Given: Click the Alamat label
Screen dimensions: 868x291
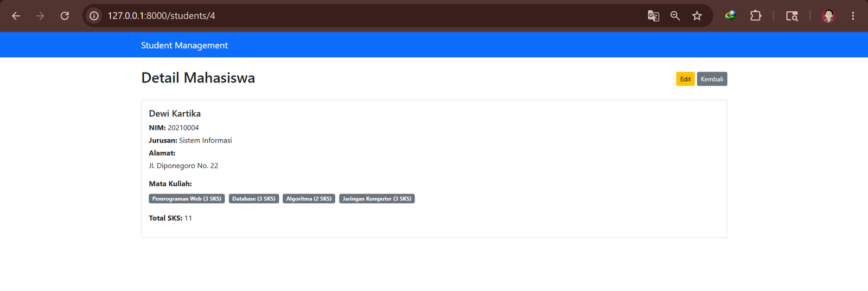Looking at the screenshot, I should click(162, 153).
